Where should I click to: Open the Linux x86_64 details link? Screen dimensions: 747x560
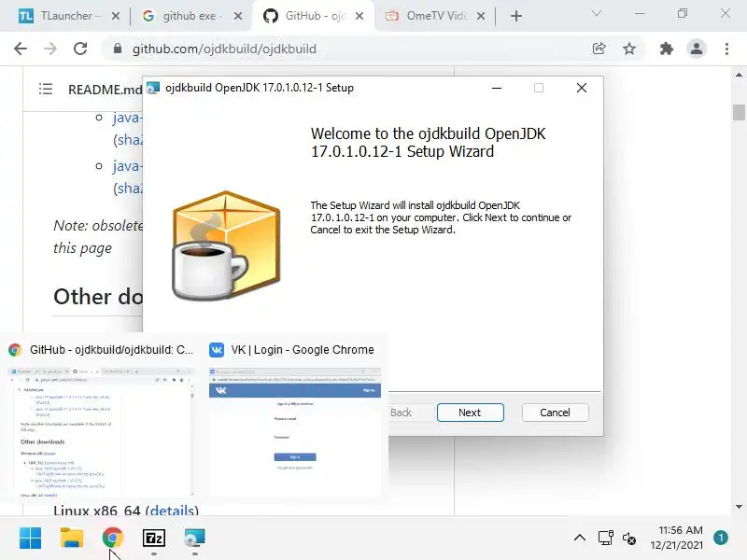172,511
